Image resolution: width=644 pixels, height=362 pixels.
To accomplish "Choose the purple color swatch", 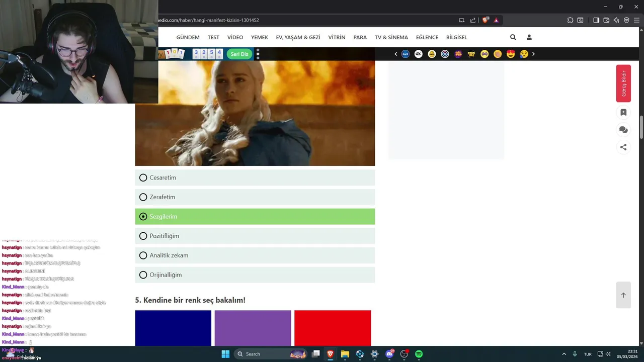I will [253, 328].
